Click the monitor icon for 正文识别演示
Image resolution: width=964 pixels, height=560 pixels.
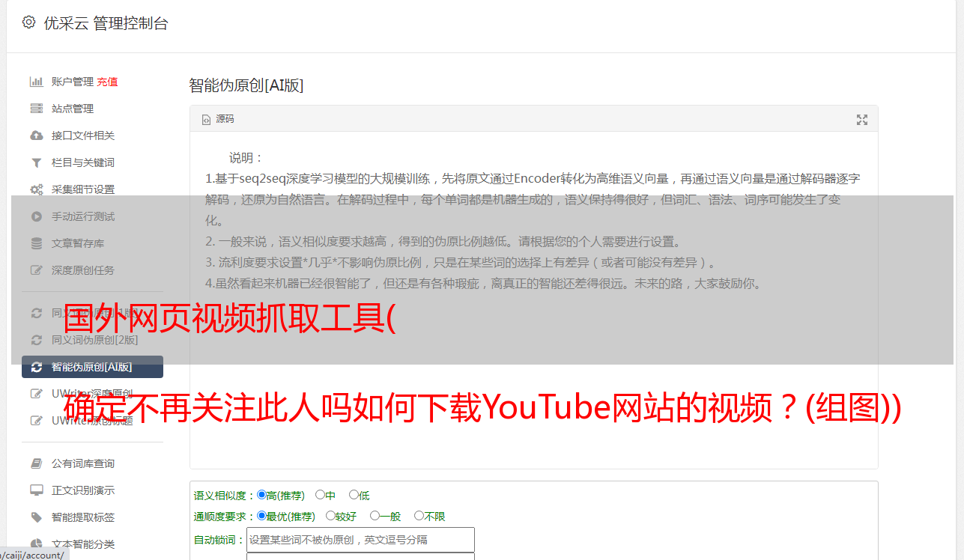coord(36,490)
